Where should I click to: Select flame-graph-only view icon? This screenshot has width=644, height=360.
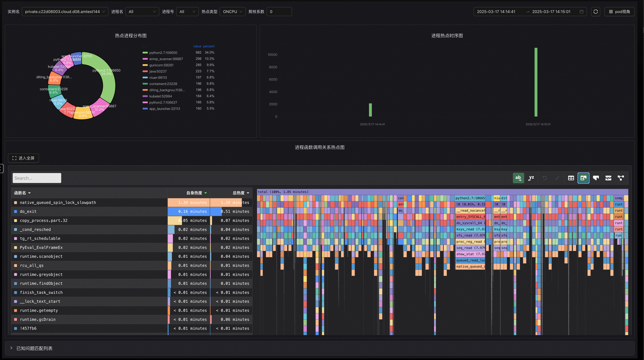pyautogui.click(x=596, y=178)
